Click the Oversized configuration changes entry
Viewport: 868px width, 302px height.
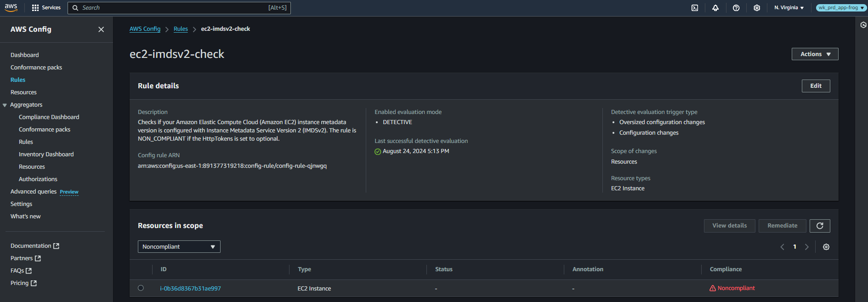click(662, 122)
